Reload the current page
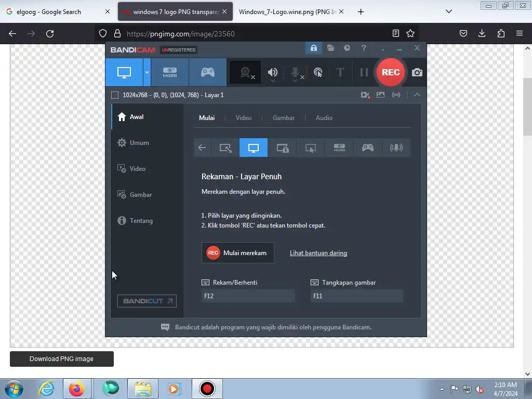532x399 pixels. click(x=50, y=34)
